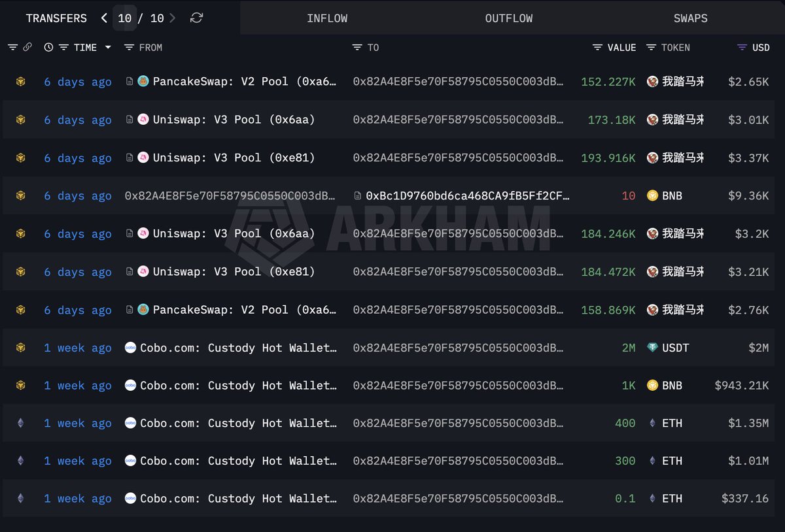
Task: Open recipient address 0xBc1D9760bd6ca468
Action: 468,195
